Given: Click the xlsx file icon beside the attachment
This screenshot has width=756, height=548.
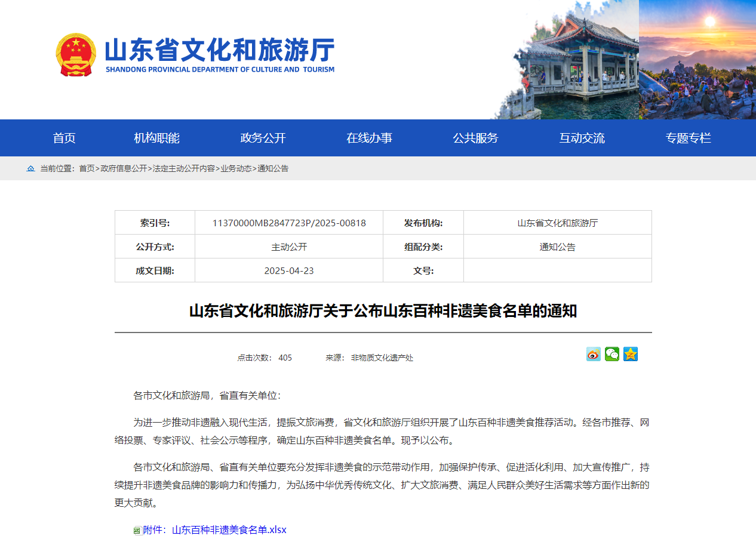Looking at the screenshot, I should click(x=137, y=530).
